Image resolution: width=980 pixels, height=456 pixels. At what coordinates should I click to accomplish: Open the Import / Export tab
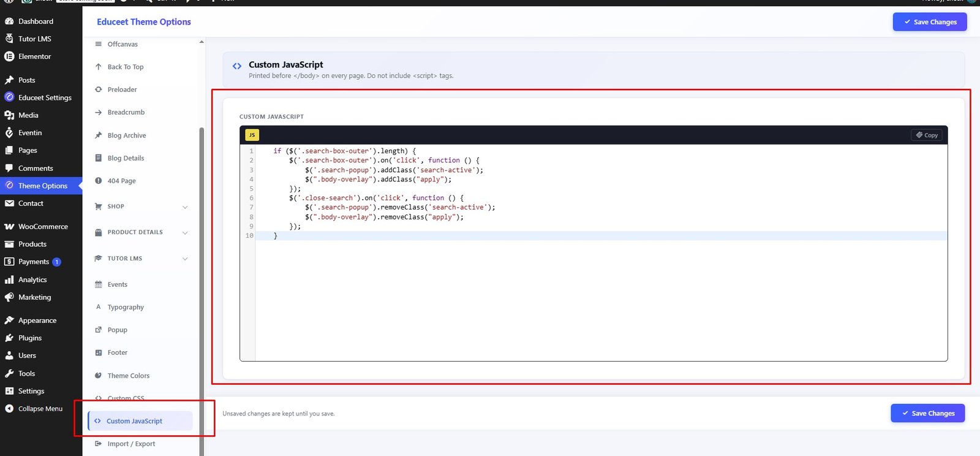(x=141, y=444)
